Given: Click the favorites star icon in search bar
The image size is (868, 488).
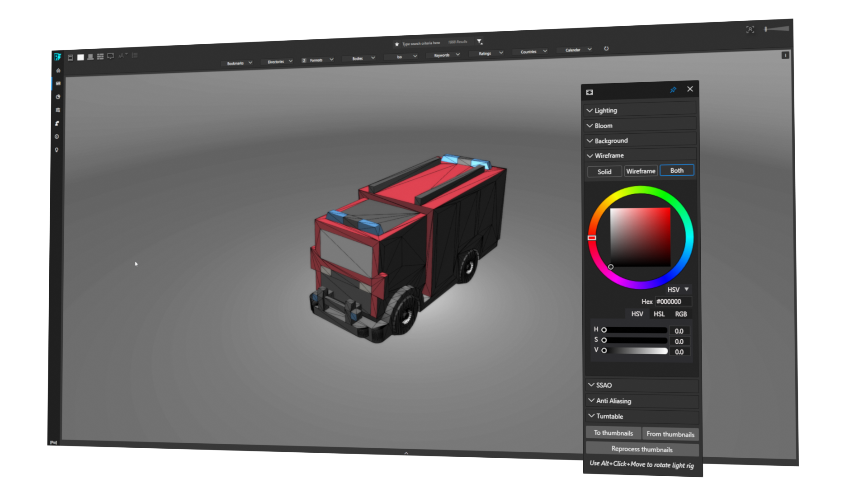Looking at the screenshot, I should pos(397,44).
